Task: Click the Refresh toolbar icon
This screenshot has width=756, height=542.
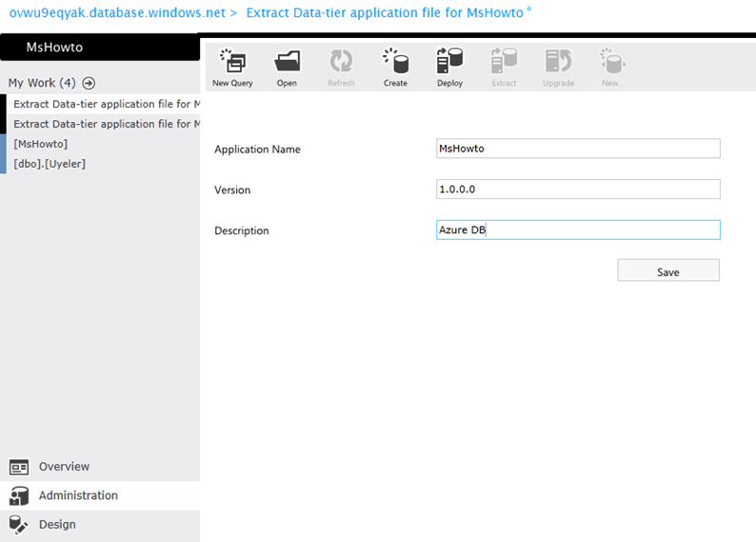Action: [341, 63]
